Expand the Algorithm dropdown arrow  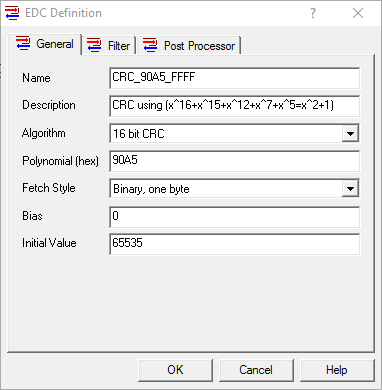tap(350, 134)
